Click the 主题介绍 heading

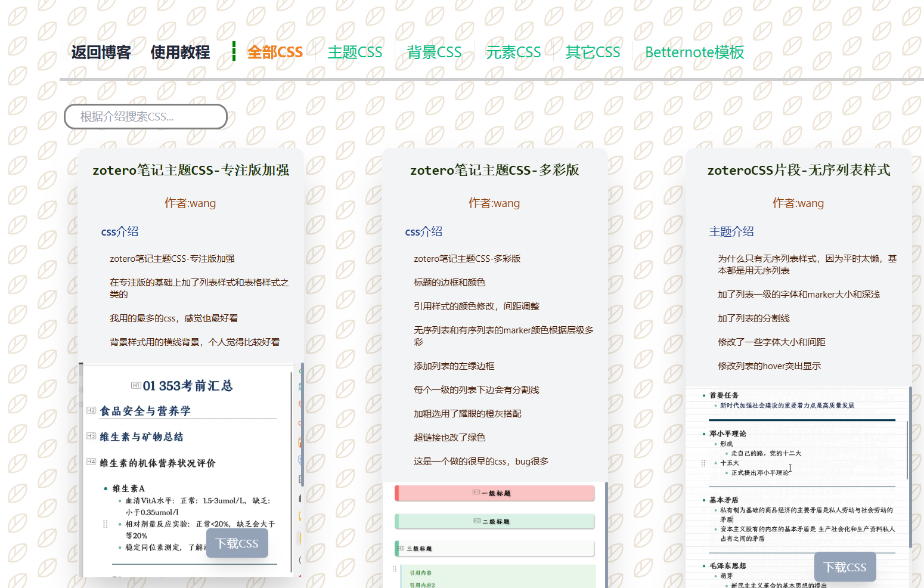731,231
